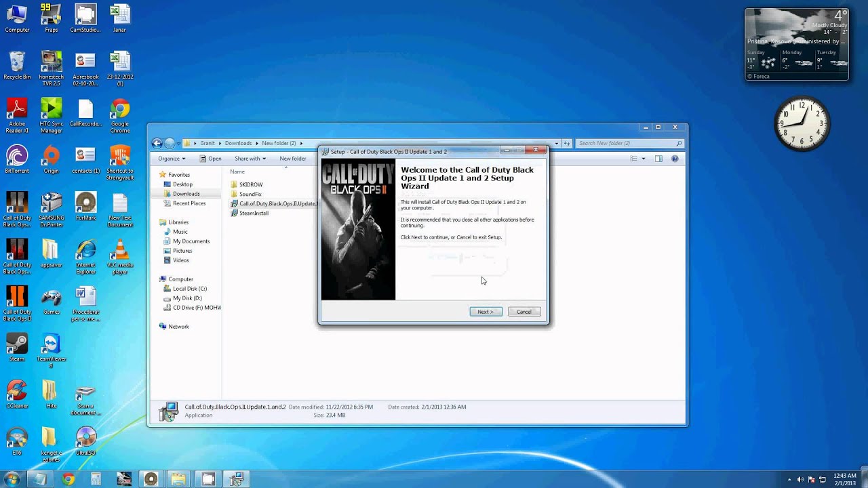The height and width of the screenshot is (488, 868).
Task: Select Network in the navigation pane
Action: (x=178, y=327)
